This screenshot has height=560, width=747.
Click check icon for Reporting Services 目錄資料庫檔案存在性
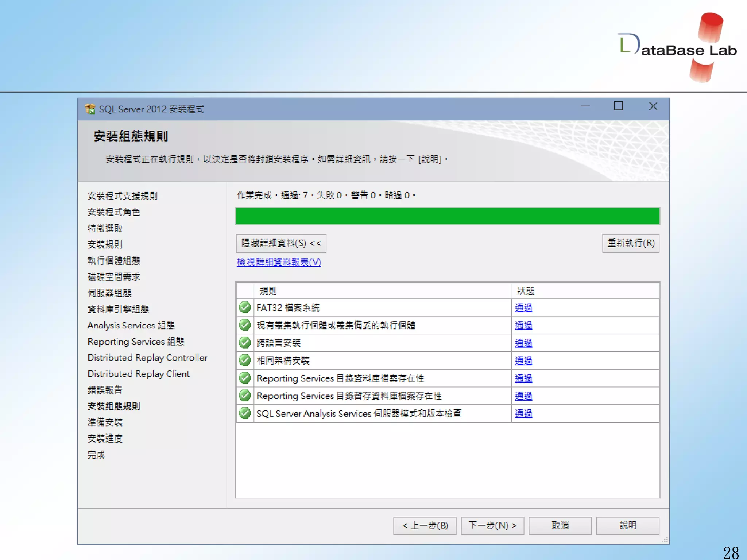(245, 378)
